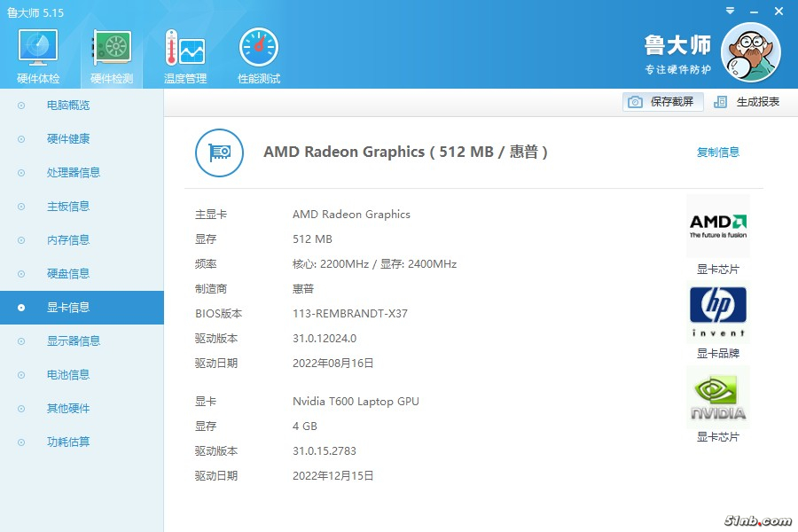Click the bullet marker beside 电脑概览
The height and width of the screenshot is (532, 798).
point(21,106)
